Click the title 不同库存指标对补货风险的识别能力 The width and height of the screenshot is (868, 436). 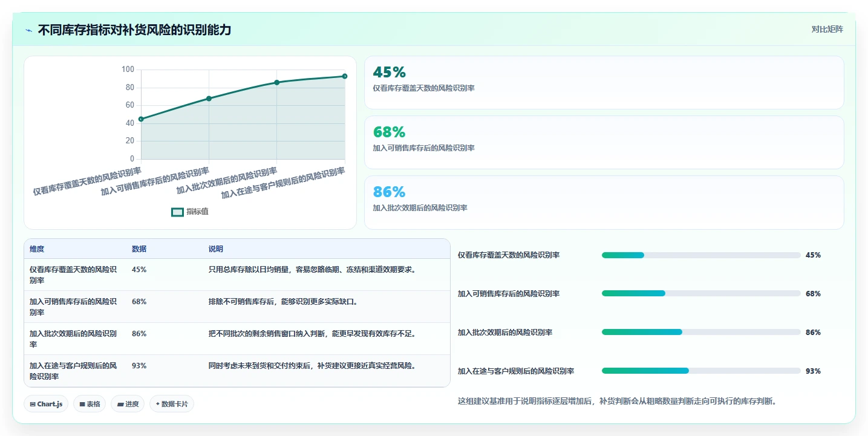click(134, 30)
